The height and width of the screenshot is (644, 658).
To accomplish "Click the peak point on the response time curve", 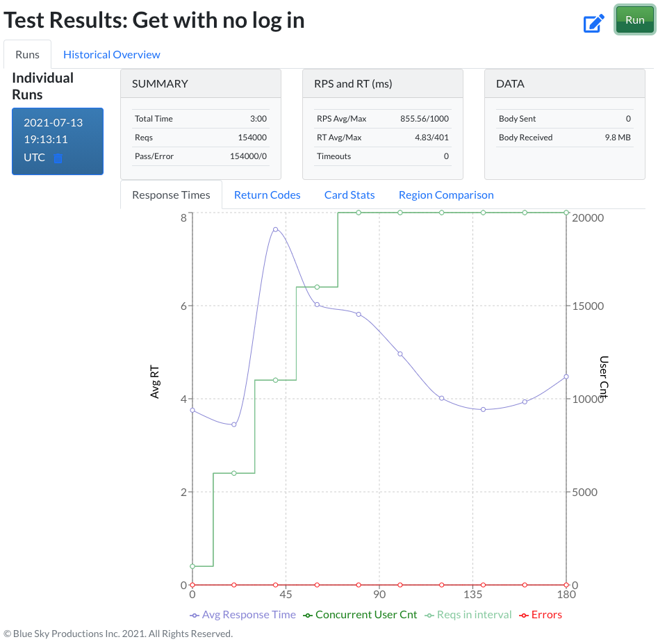I will pos(275,229).
